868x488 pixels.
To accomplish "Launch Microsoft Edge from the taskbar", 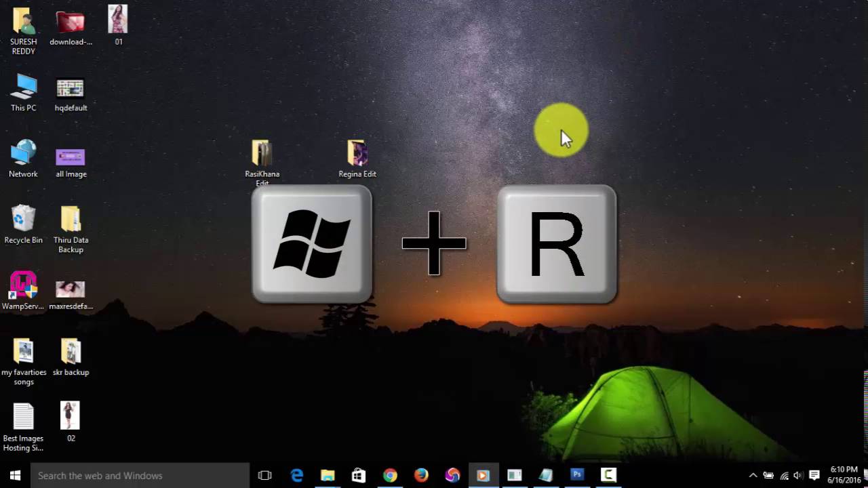I will point(296,475).
